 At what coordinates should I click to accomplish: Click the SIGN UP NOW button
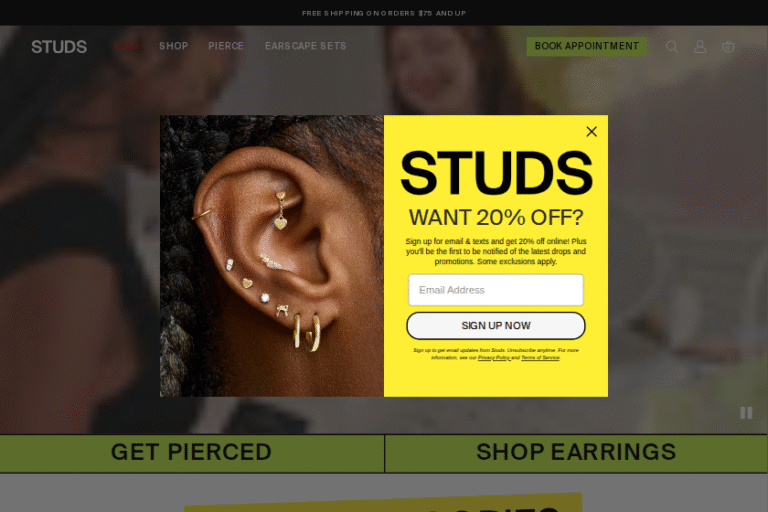tap(496, 326)
